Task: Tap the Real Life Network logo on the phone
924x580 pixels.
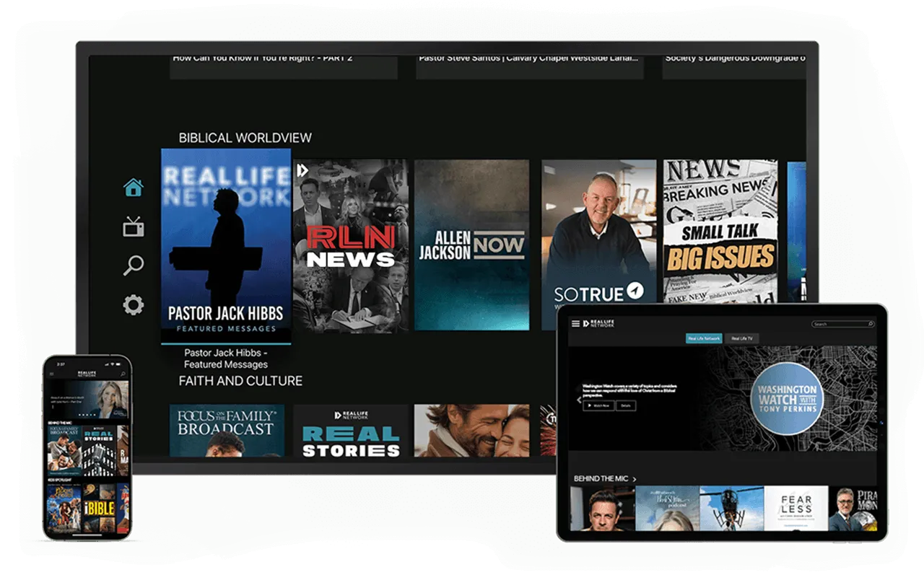Action: (87, 374)
